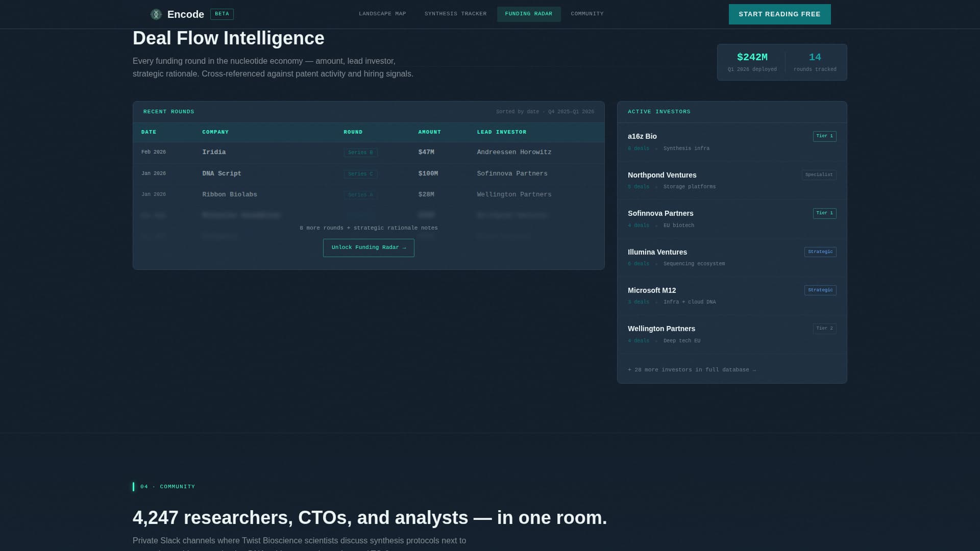Viewport: 980px width, 551px height.
Task: Click the Amount column header
Action: pos(430,132)
